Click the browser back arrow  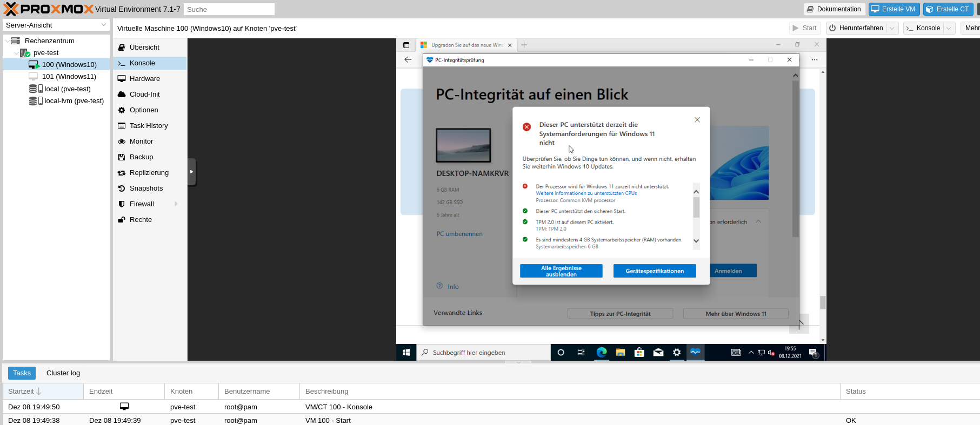tap(408, 60)
